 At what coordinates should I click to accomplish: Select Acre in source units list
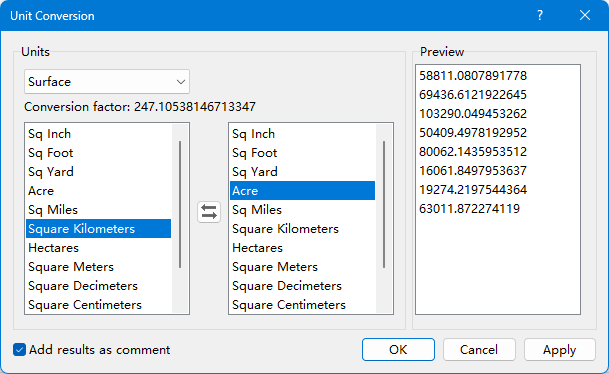coord(99,191)
